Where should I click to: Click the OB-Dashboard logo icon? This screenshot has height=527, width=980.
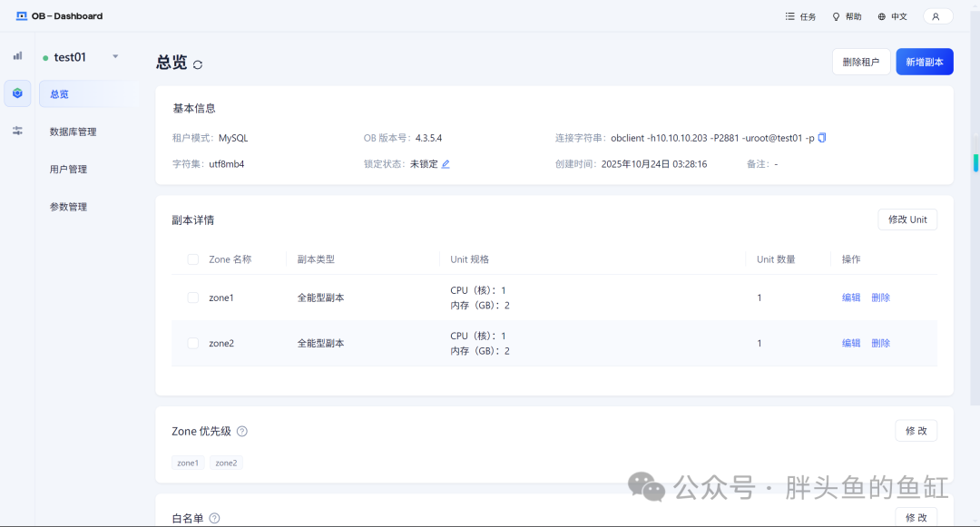(x=21, y=15)
